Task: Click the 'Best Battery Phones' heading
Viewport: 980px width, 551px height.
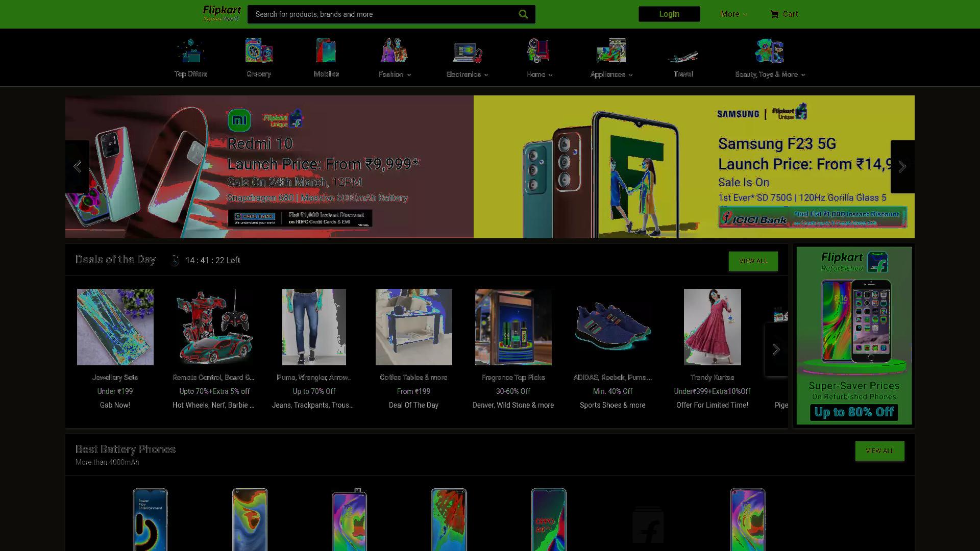Action: (126, 449)
